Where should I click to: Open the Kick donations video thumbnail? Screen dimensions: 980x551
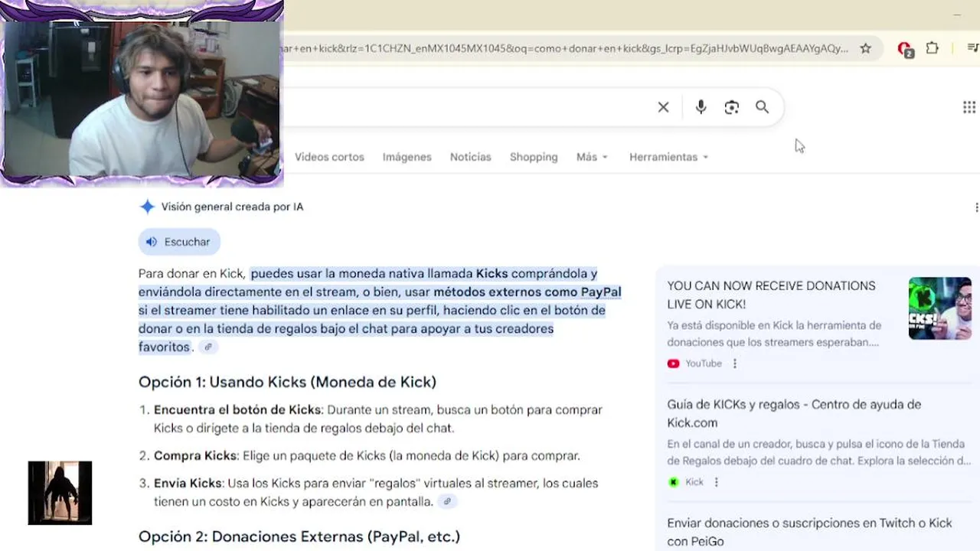click(x=939, y=308)
